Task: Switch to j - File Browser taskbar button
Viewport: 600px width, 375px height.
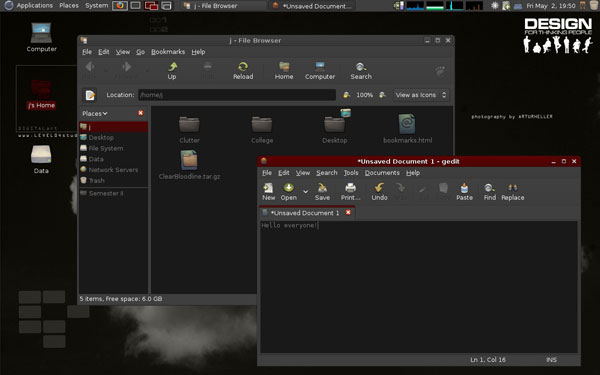Action: coord(224,6)
